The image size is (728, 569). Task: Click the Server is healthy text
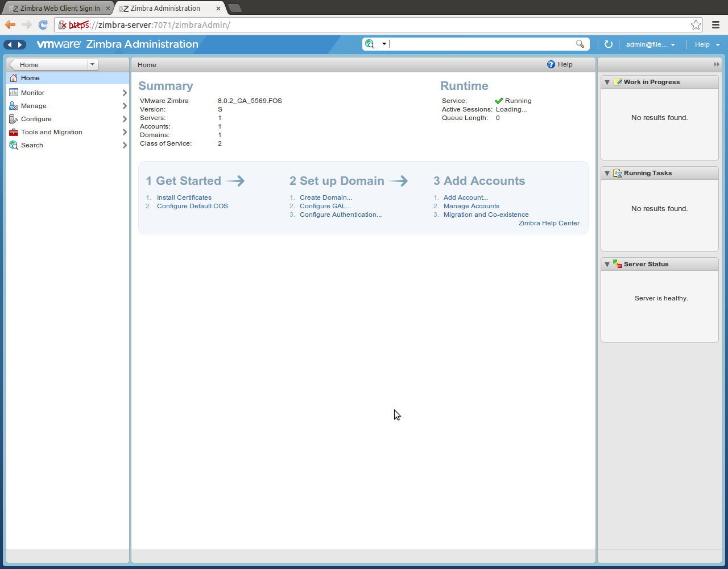(661, 298)
